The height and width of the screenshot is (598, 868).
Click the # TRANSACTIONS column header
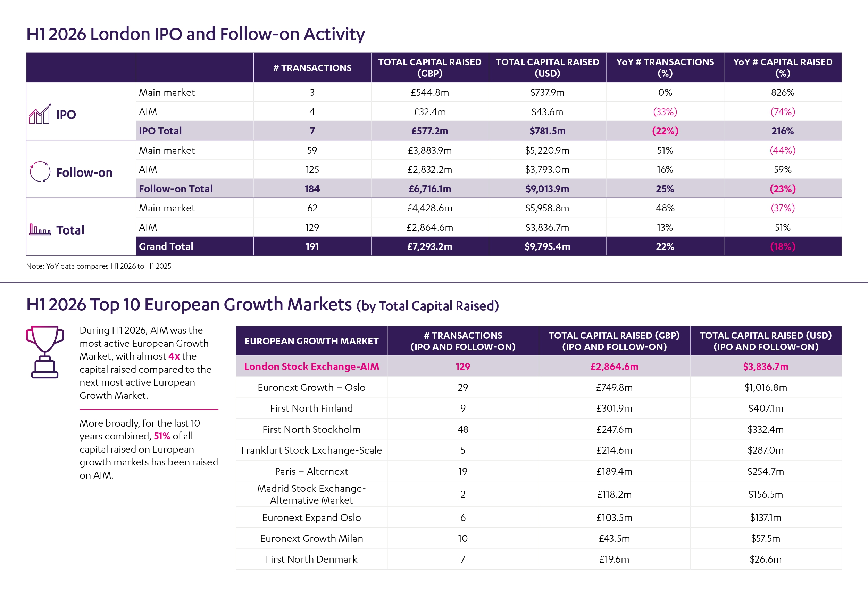[312, 68]
